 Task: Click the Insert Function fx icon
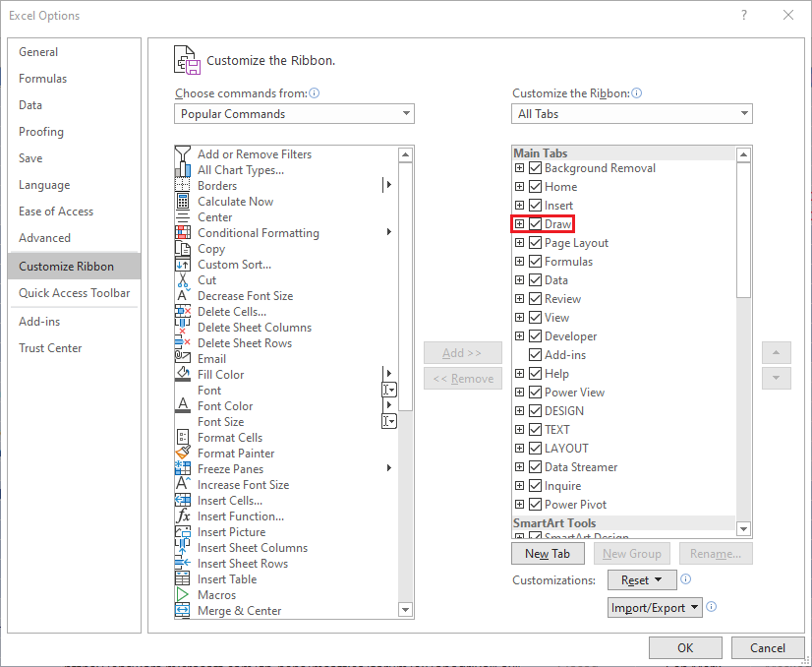[182, 516]
